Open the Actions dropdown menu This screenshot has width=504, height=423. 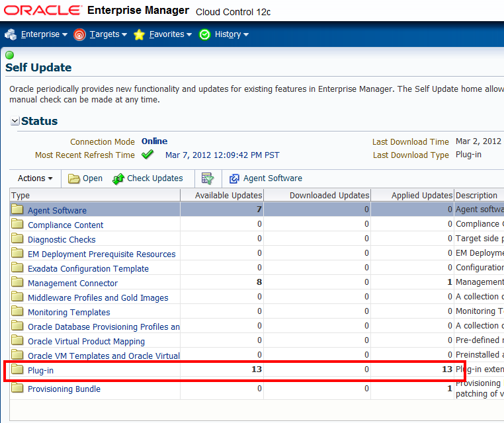[x=35, y=178]
